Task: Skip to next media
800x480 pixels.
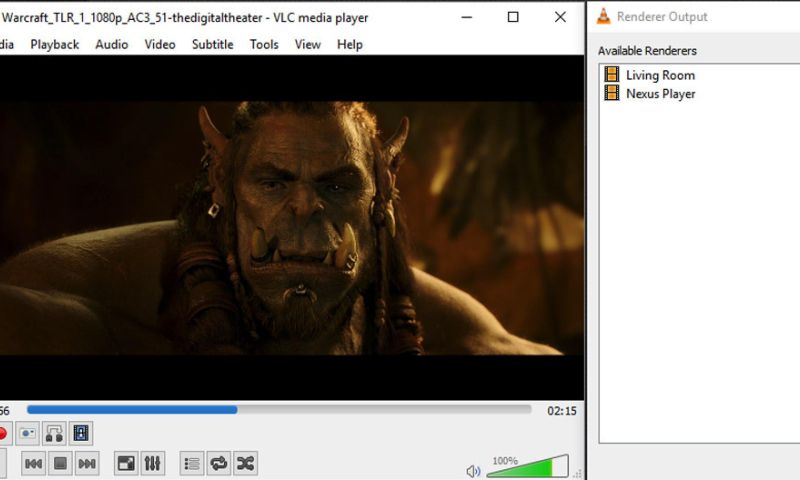Action: 87,463
